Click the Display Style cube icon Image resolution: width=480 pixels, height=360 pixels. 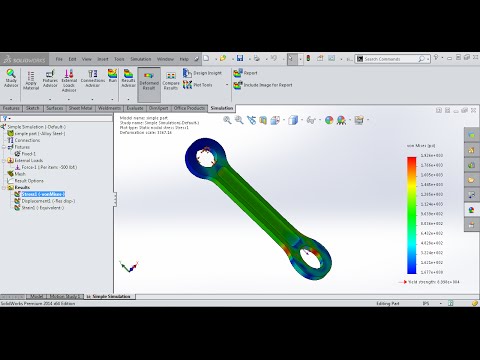click(x=293, y=120)
